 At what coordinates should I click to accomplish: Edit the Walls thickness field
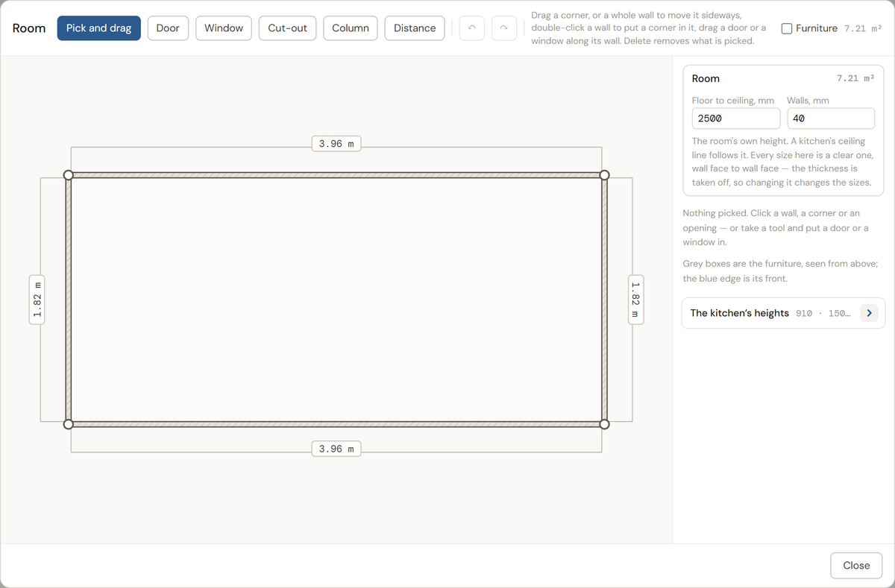(x=831, y=118)
